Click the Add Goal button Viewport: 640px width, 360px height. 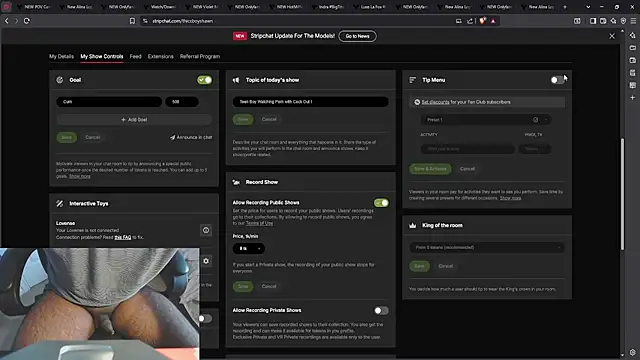tap(134, 120)
